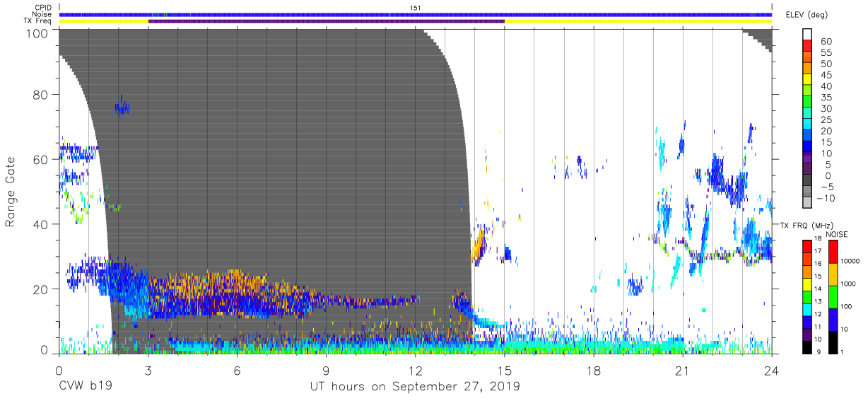Click the 80 tick on Range Gate axis

pos(41,94)
